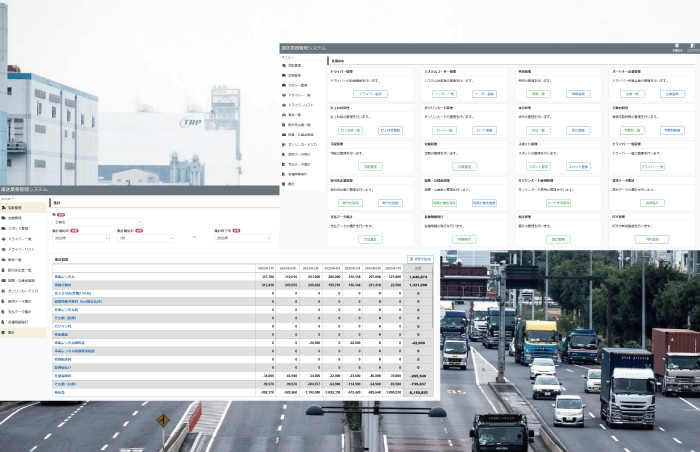Open the 集計開始年 dropdown showing 2025年
This screenshot has height=452, width=700.
(x=82, y=238)
